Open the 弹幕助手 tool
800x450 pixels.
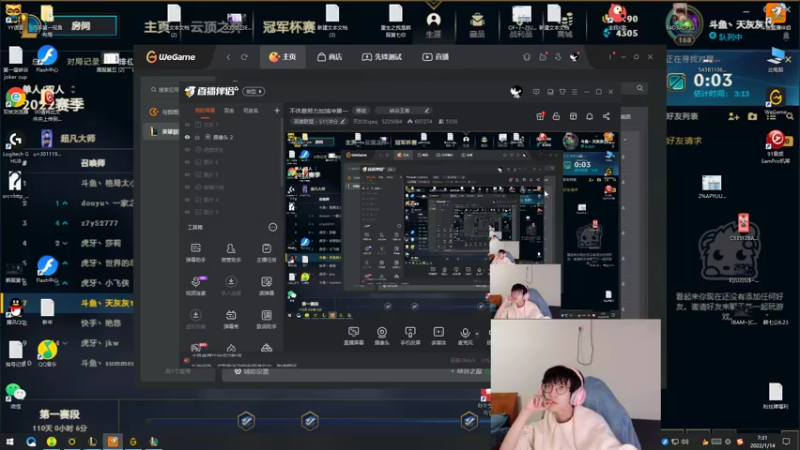[x=195, y=253]
